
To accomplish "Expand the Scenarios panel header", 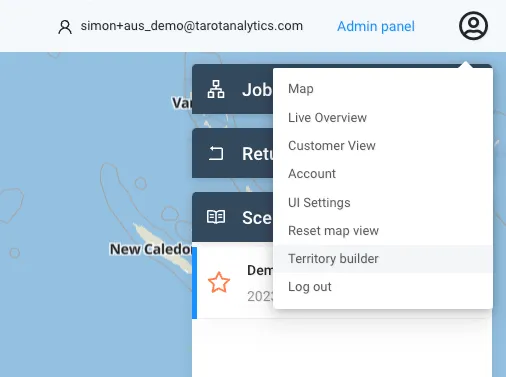I will 233,217.
